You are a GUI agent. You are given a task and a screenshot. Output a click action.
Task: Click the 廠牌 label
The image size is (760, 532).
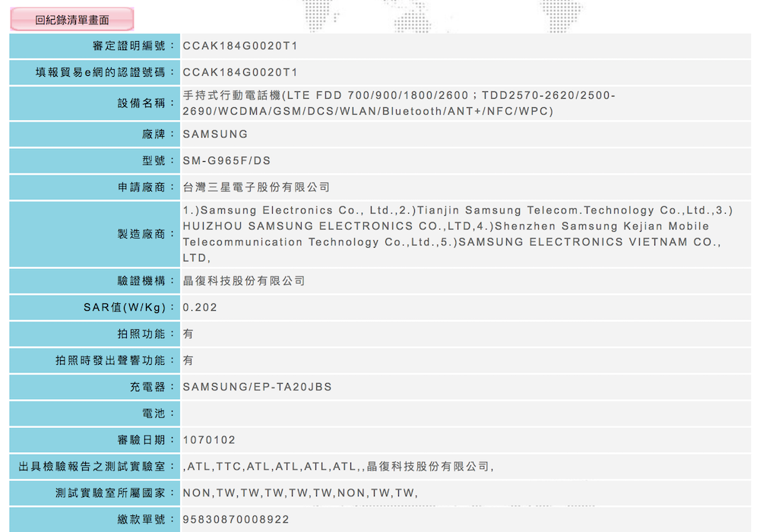pyautogui.click(x=158, y=135)
